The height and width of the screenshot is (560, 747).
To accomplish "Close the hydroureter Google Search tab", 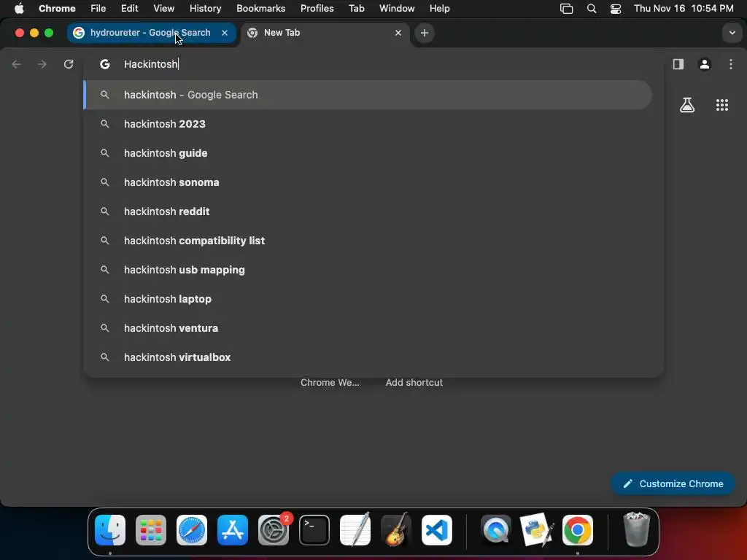I will click(225, 33).
